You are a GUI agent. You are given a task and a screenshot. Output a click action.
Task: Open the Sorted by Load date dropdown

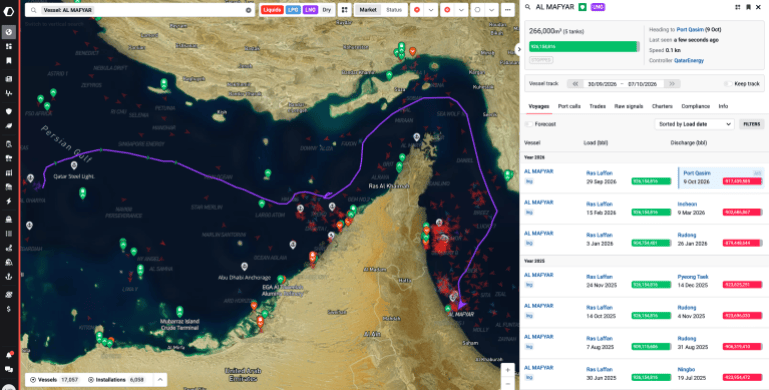click(694, 124)
